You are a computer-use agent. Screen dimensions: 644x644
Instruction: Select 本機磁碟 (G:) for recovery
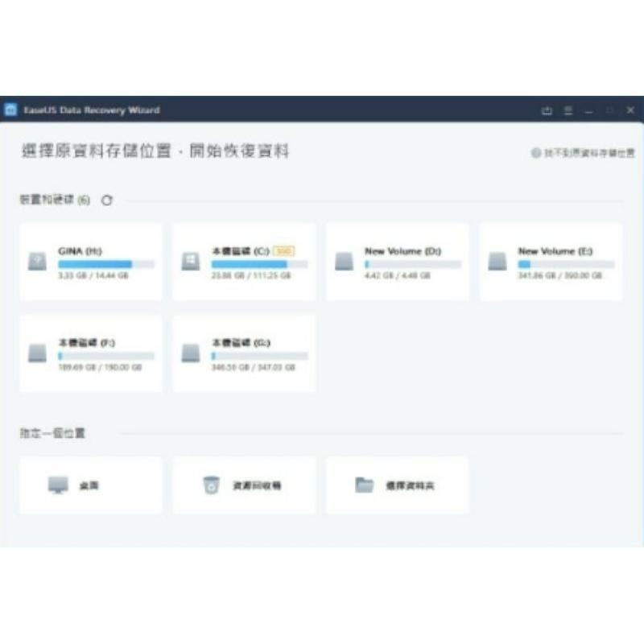(244, 352)
